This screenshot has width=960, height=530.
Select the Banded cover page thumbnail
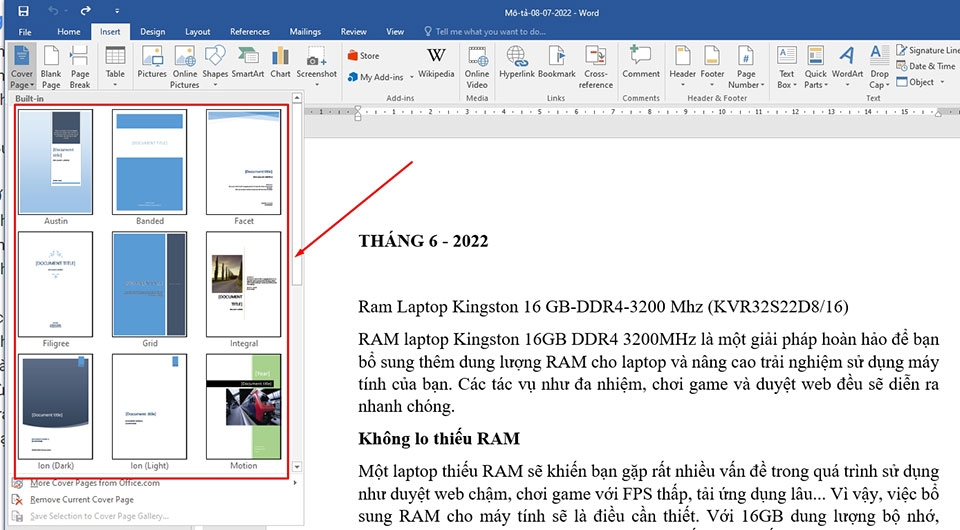tap(149, 162)
